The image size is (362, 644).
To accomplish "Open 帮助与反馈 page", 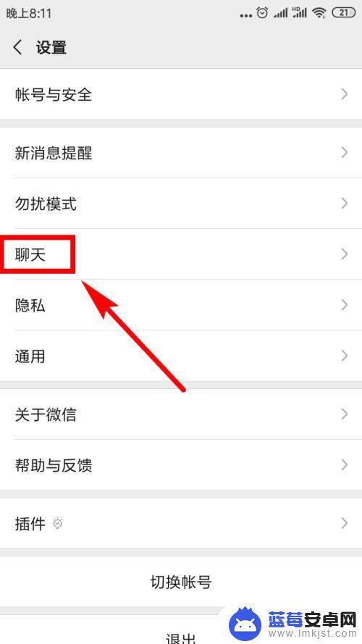I will coord(181,465).
